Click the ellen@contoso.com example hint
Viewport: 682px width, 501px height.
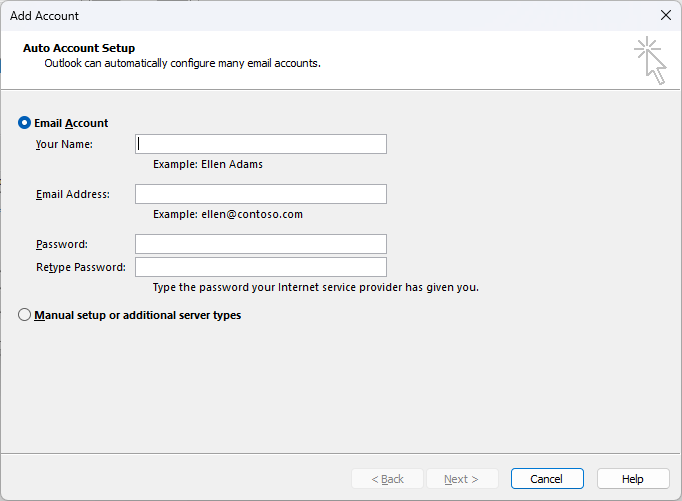pos(228,214)
